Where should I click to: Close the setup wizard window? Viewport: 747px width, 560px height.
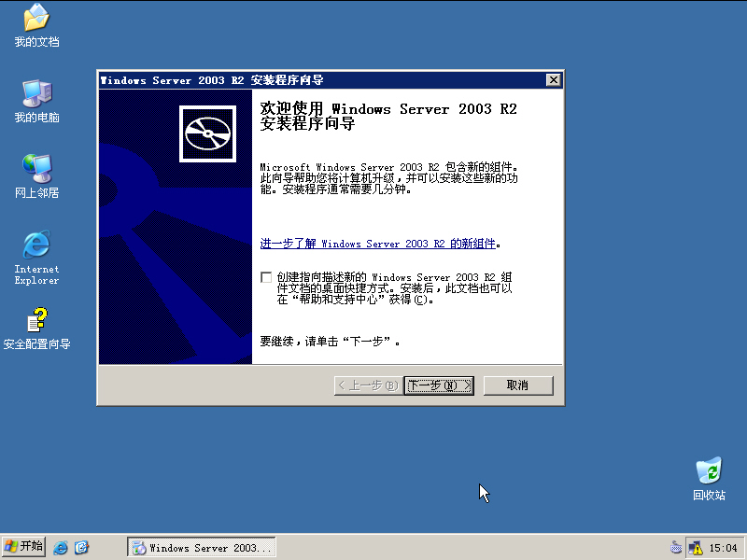click(x=553, y=80)
